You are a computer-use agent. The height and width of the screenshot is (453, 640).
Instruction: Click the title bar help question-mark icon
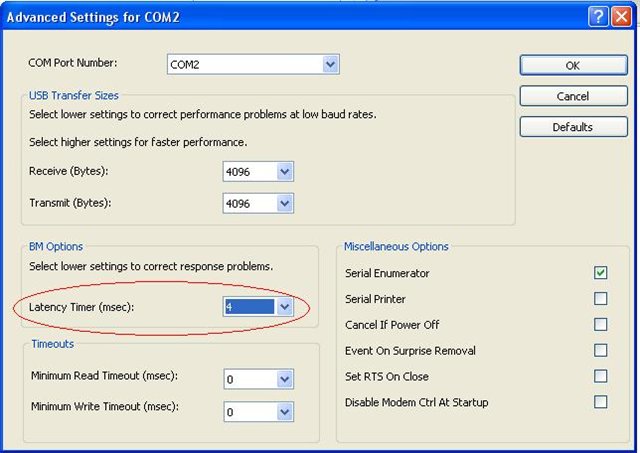point(598,17)
